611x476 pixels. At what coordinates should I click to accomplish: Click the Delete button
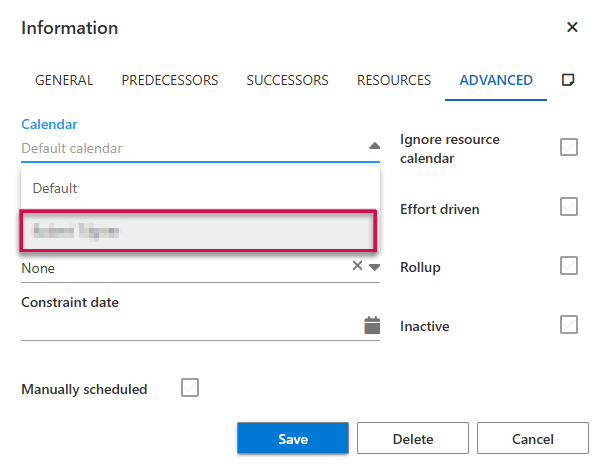point(413,439)
